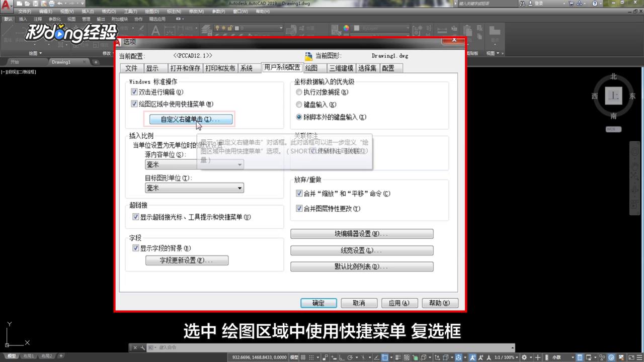Switch to the 选择集 tab
Screen dimensions: 644x362
tap(367, 68)
